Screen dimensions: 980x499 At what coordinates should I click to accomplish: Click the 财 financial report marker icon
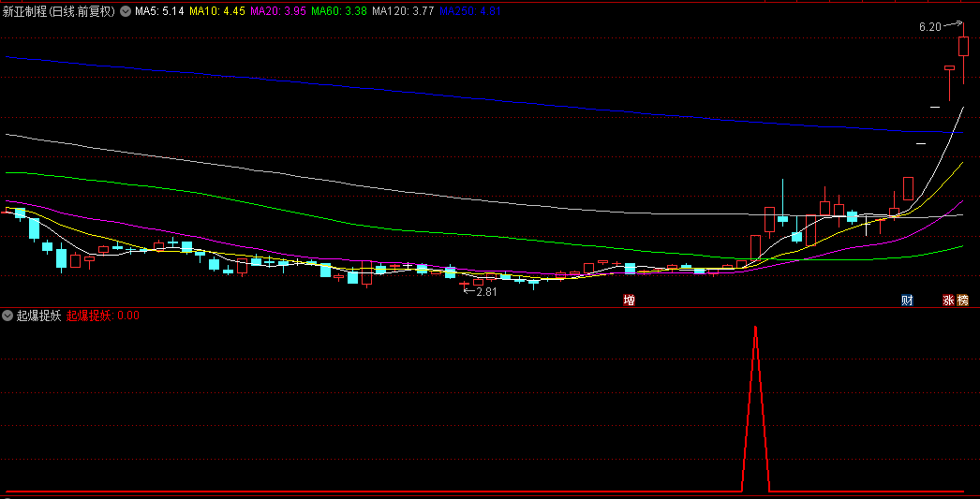(x=907, y=301)
